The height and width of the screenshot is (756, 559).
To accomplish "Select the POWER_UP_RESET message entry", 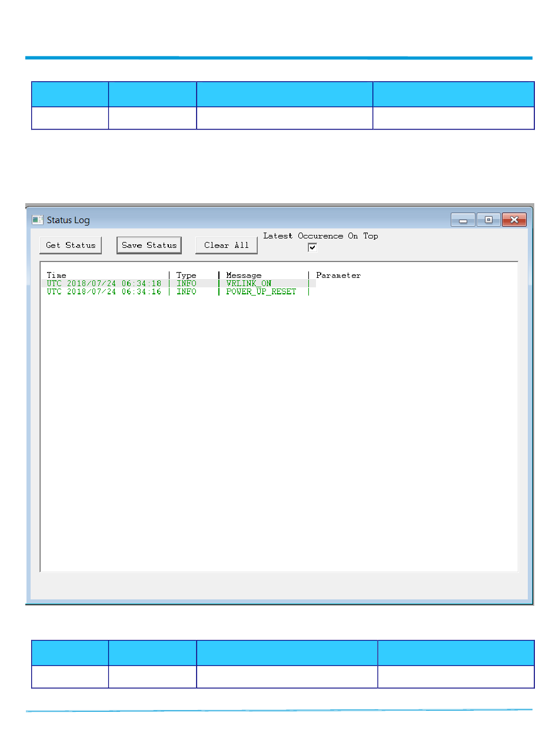I will (261, 291).
